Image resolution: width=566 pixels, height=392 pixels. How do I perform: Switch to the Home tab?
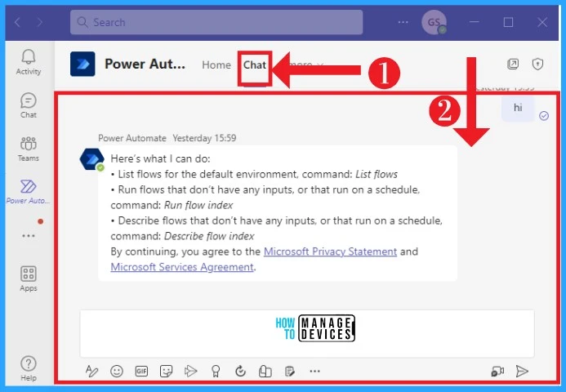216,65
